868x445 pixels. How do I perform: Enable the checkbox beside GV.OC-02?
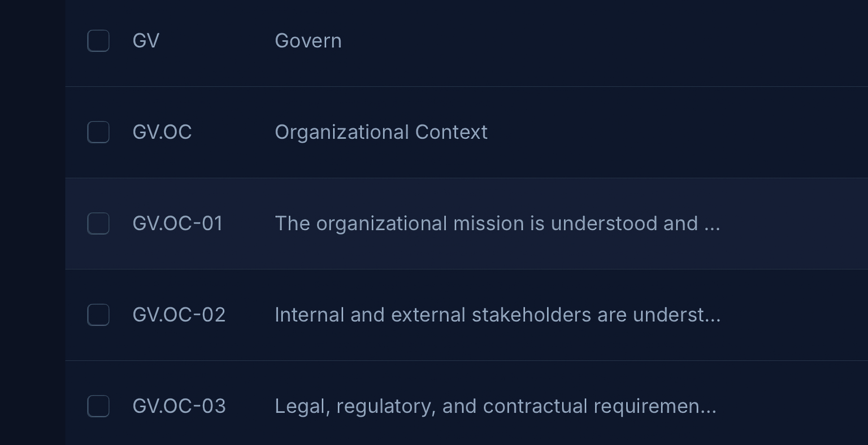pos(98,315)
